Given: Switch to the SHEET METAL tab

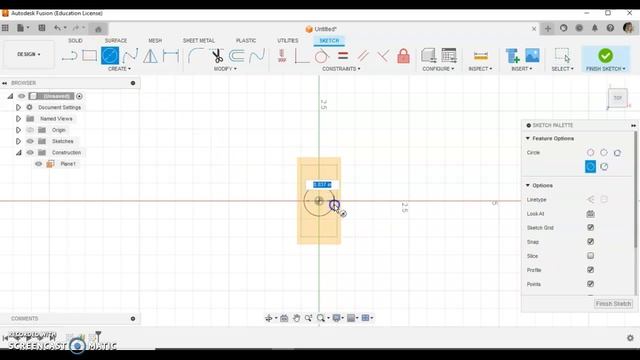Looking at the screenshot, I should (199, 40).
